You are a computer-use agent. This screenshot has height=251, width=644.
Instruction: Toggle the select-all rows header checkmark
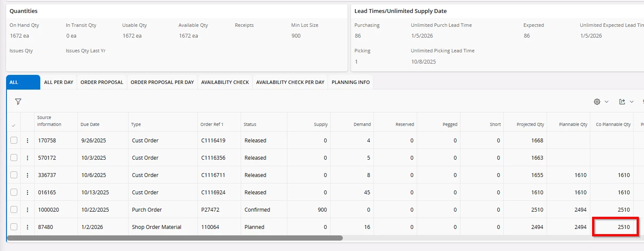point(13,125)
